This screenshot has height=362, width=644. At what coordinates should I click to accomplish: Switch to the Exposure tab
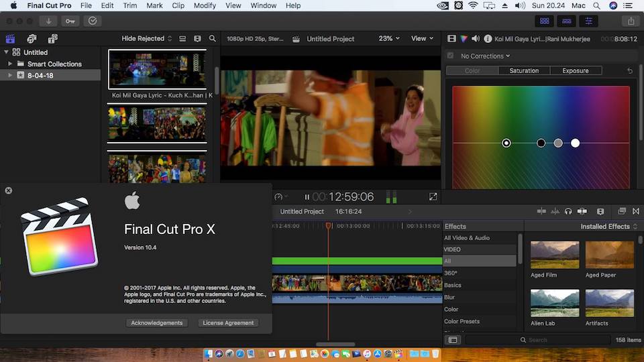point(576,70)
